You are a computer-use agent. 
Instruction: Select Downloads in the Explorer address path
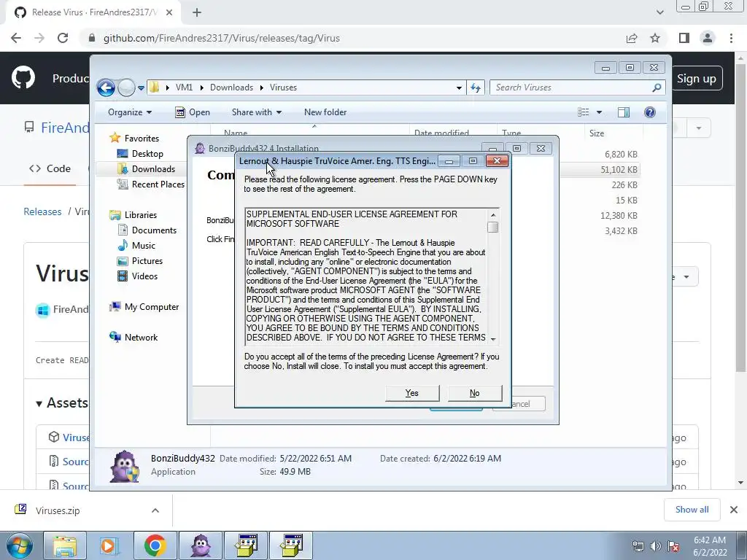pos(231,87)
